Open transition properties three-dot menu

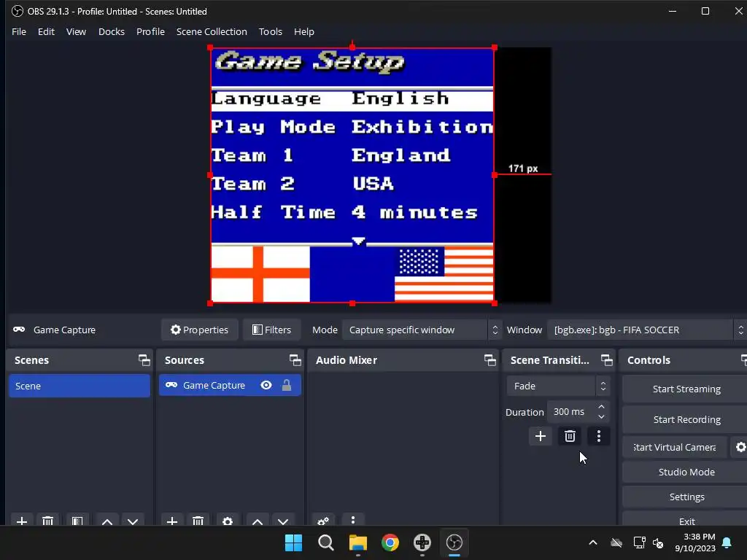point(599,436)
